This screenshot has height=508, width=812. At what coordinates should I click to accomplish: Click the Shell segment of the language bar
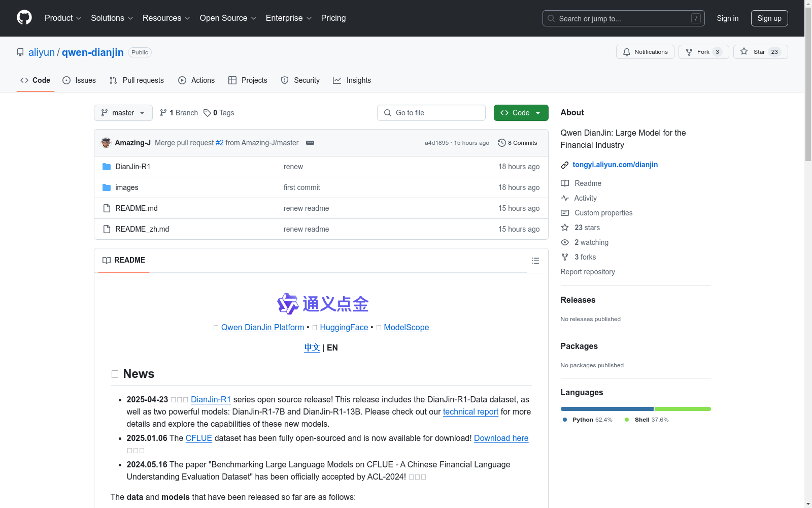click(683, 409)
